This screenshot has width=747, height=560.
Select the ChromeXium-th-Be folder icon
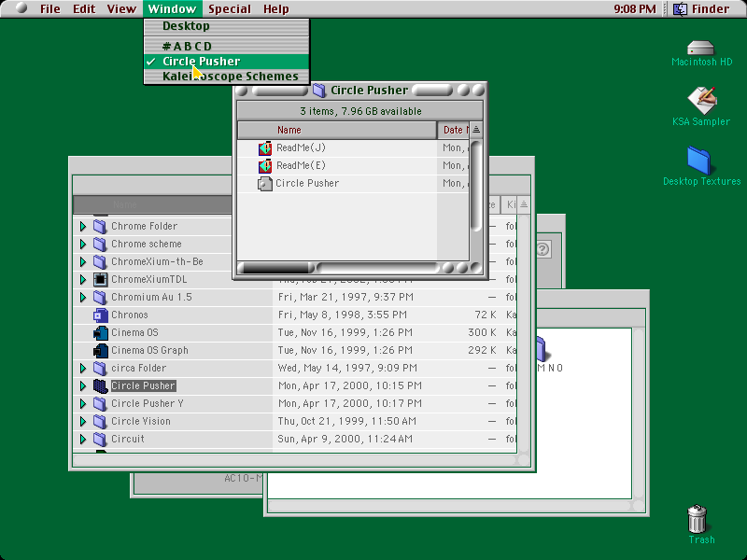100,261
